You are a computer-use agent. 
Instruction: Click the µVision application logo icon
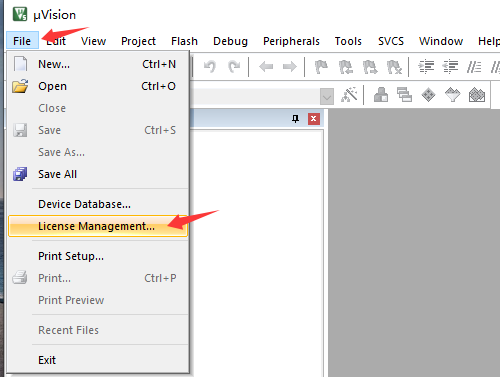(20, 14)
